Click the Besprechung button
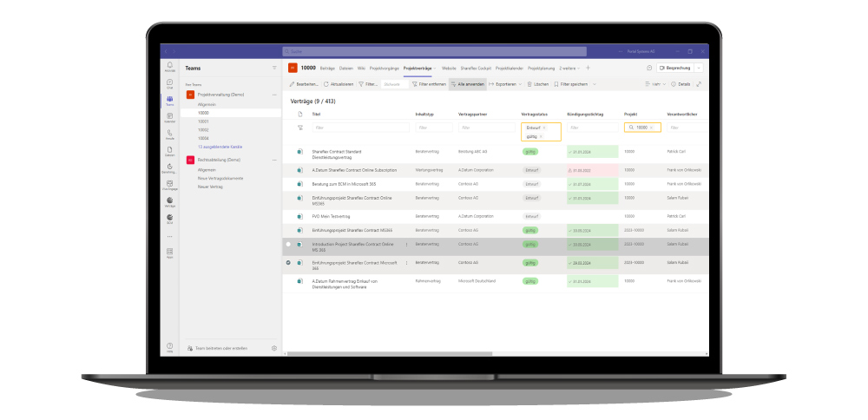Image resolution: width=868 pixels, height=420 pixels. click(x=674, y=68)
